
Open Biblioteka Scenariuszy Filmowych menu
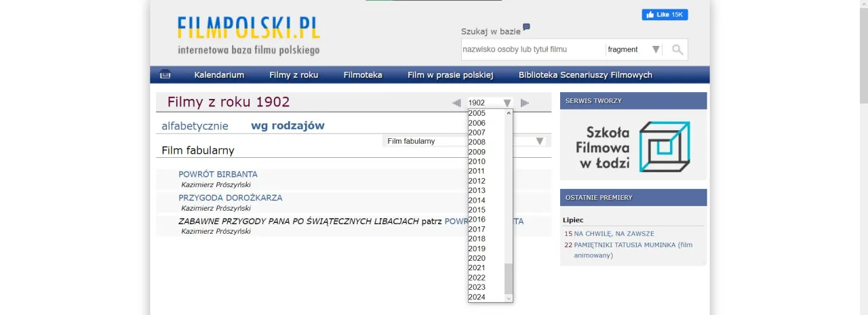[585, 75]
